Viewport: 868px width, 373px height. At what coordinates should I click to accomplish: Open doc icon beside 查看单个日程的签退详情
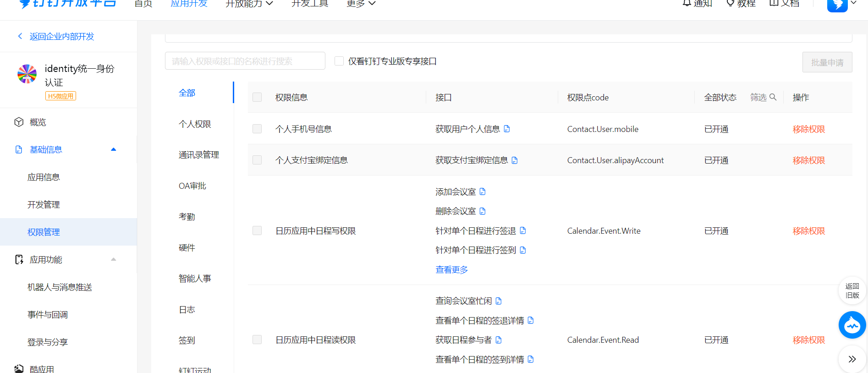pyautogui.click(x=531, y=320)
